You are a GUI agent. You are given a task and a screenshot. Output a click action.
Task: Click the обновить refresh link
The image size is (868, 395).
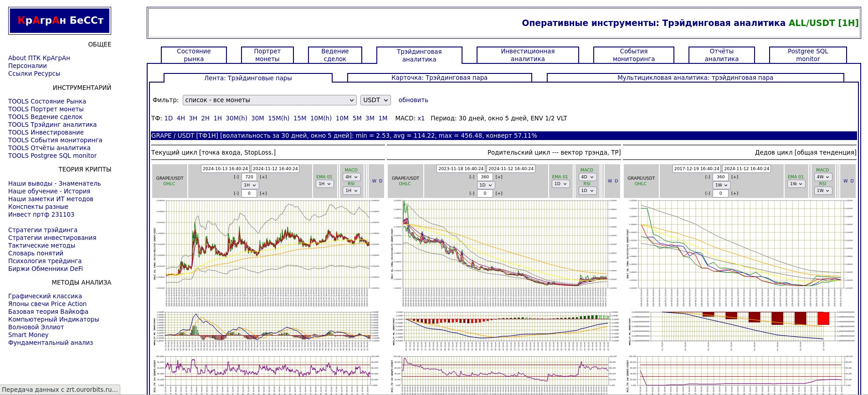413,100
